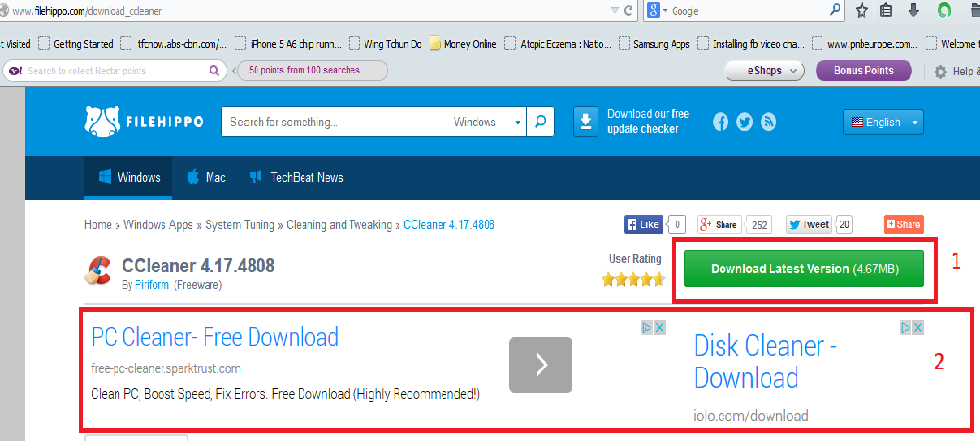Image resolution: width=980 pixels, height=441 pixels.
Task: Click the Facebook Like button
Action: click(x=642, y=224)
